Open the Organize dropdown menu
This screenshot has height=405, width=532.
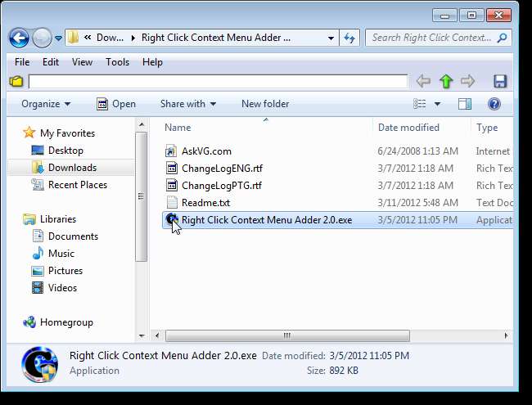46,104
